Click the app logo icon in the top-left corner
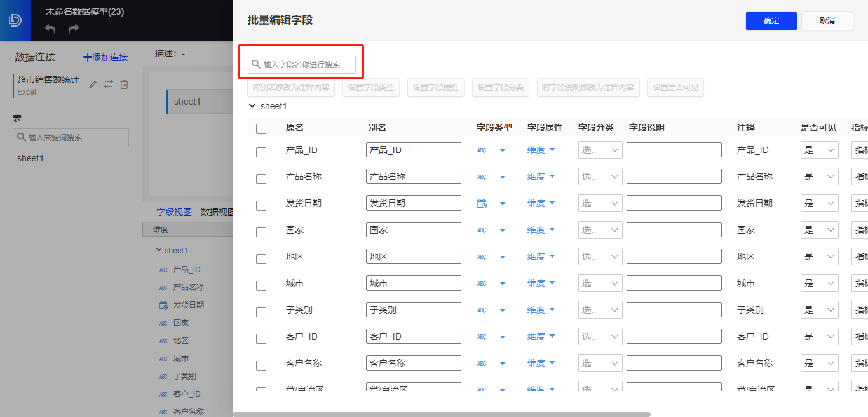Screen dimensions: 868x417 click(15, 19)
